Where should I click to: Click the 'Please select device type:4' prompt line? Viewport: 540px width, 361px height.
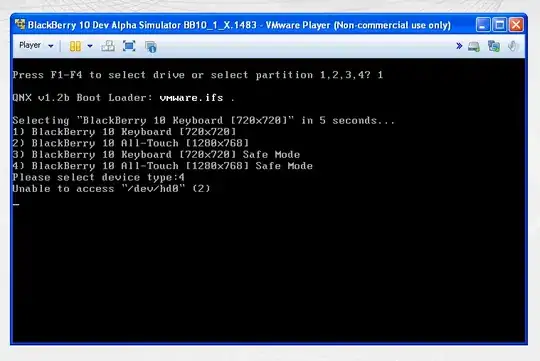point(98,177)
